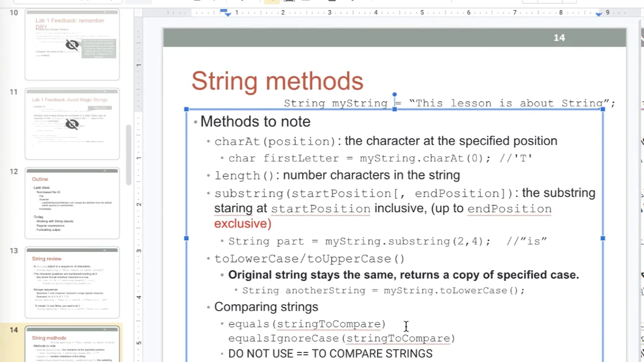
Task: Click the String methods slide title
Action: coord(277,81)
